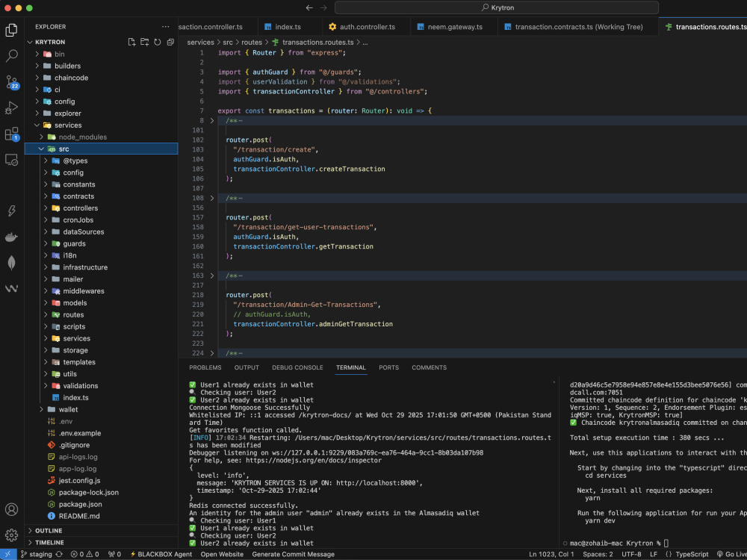This screenshot has height=560, width=747.
Task: Click synchronize changes icon beside staging
Action: [x=59, y=554]
